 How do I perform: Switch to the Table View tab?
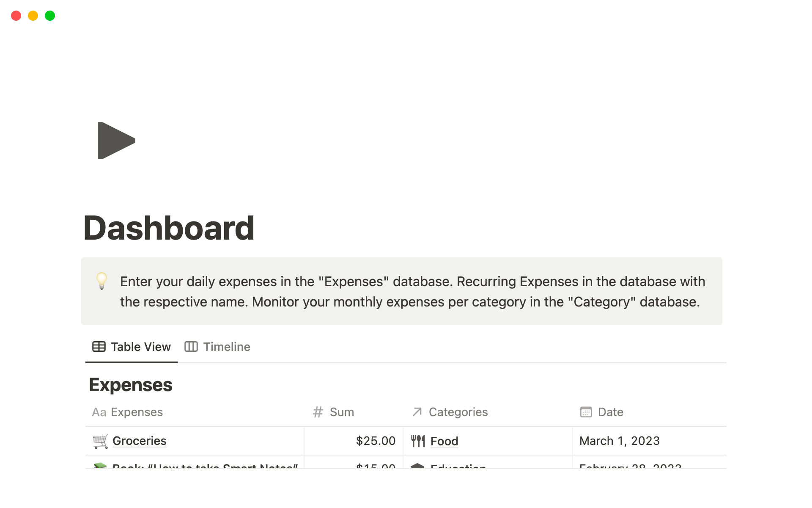point(132,347)
